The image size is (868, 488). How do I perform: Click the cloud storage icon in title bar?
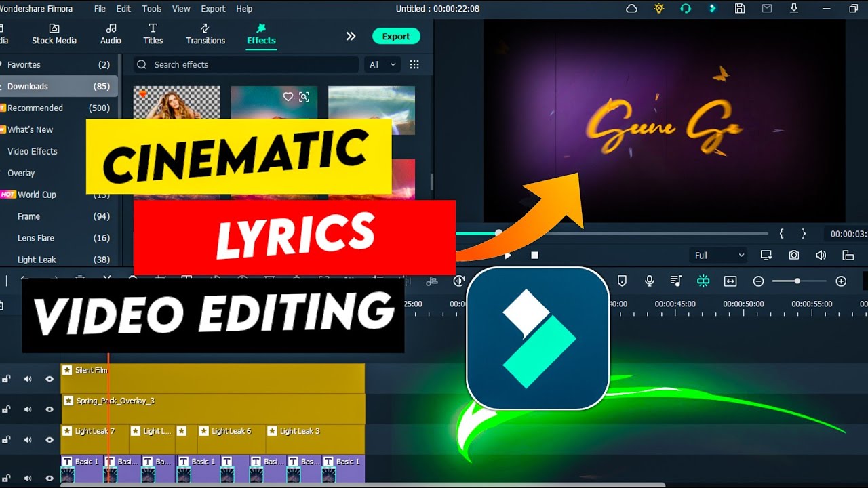(x=631, y=9)
